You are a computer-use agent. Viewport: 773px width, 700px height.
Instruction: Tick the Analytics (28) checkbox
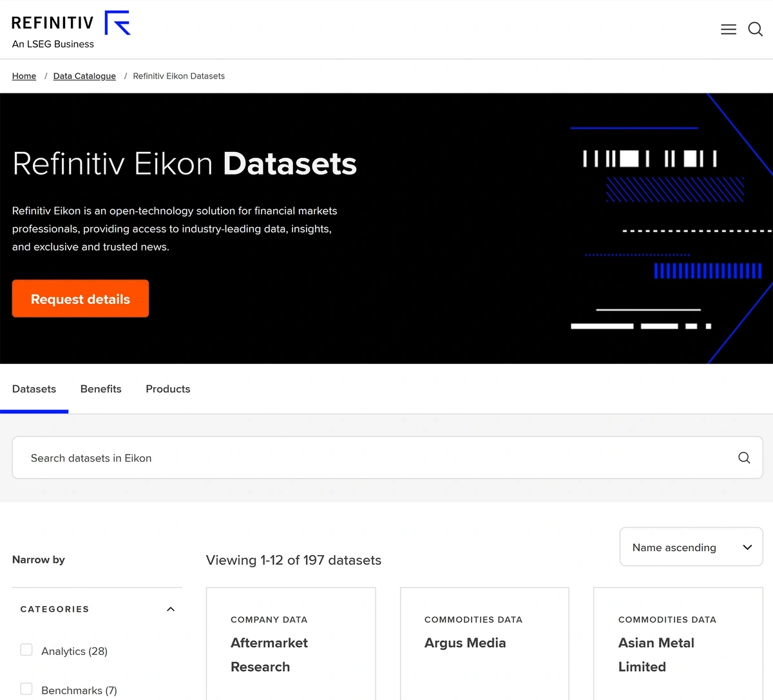tap(26, 650)
